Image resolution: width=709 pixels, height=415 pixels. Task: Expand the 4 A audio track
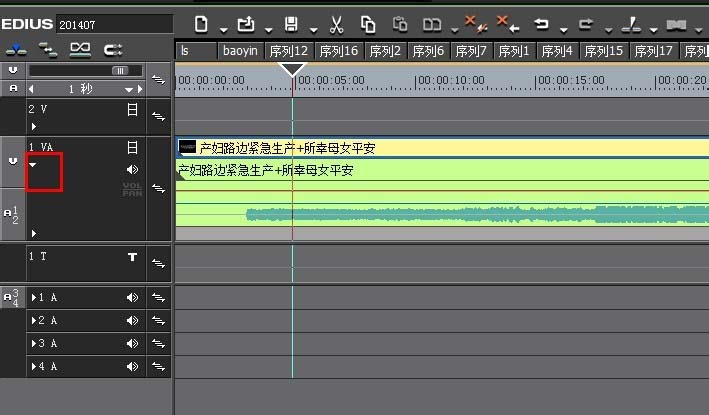[x=34, y=367]
